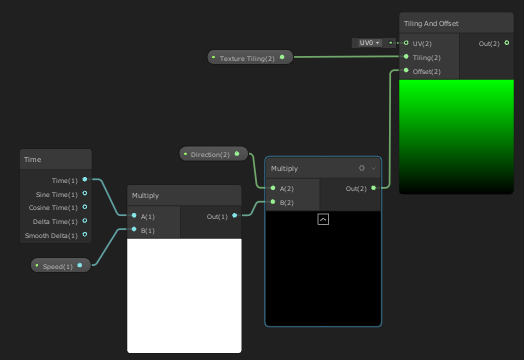Click the Smooth Delta(1) label
This screenshot has width=524, height=360.
point(51,236)
